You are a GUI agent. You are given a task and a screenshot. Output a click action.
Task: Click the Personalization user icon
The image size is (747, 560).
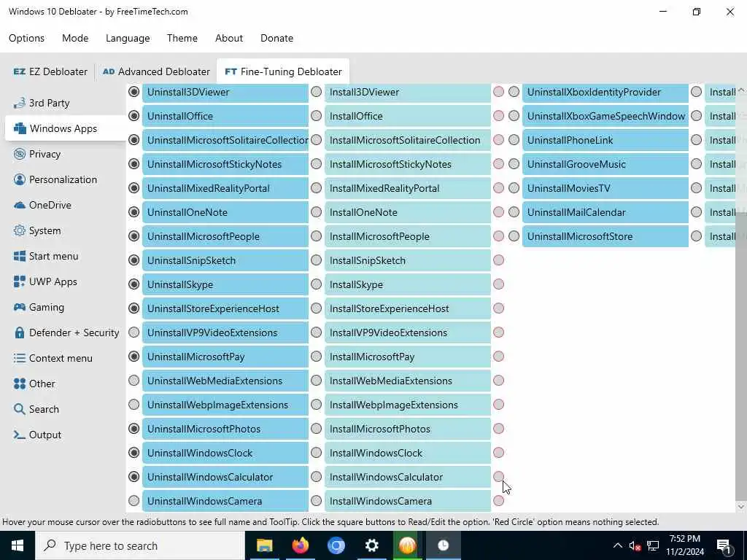point(20,179)
